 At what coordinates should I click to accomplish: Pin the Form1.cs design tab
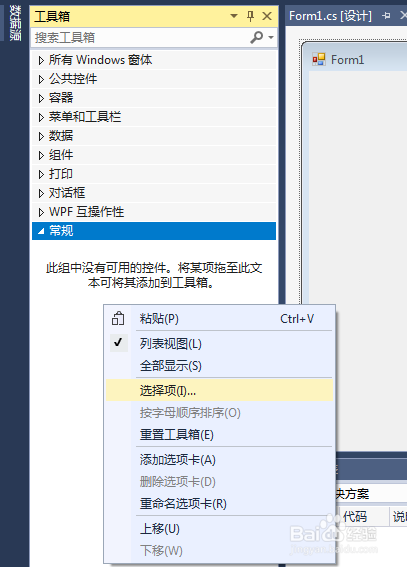(x=386, y=16)
